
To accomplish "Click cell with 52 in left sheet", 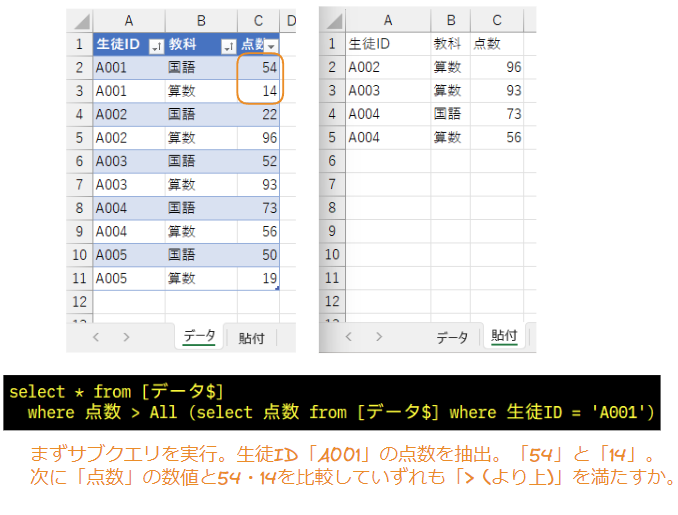I will point(258,161).
